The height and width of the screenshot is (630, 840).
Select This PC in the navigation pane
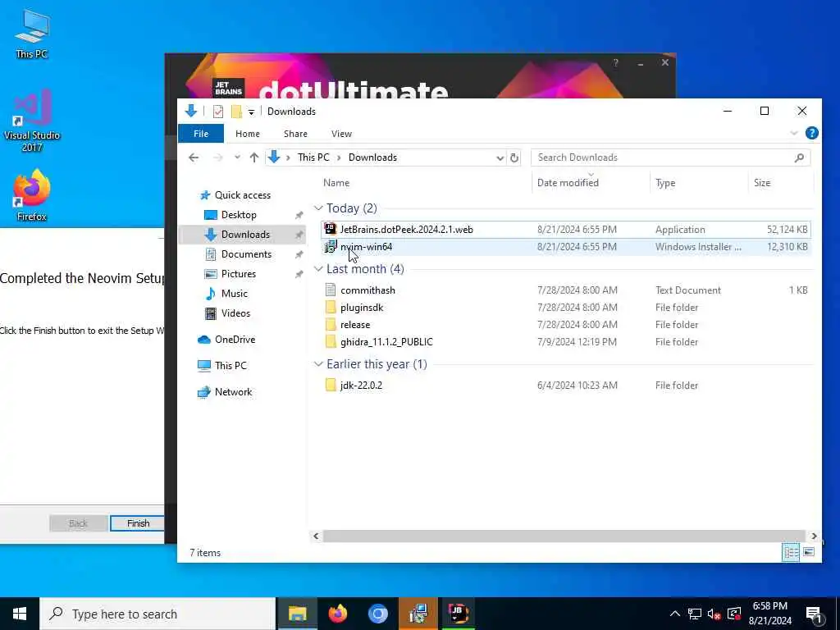pos(231,366)
